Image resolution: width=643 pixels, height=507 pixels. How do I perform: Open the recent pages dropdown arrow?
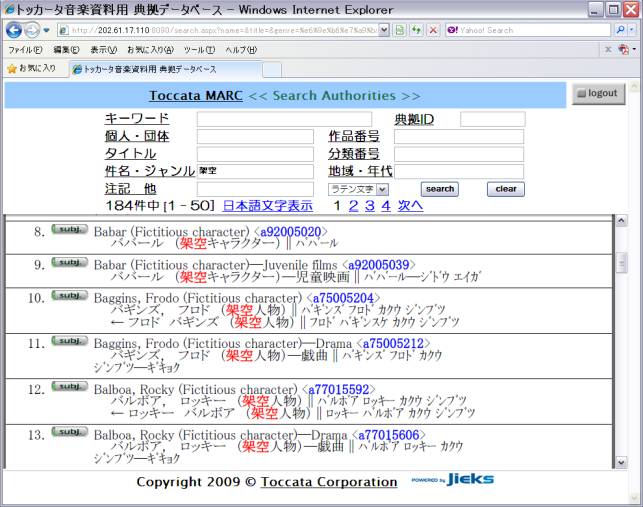(46, 30)
